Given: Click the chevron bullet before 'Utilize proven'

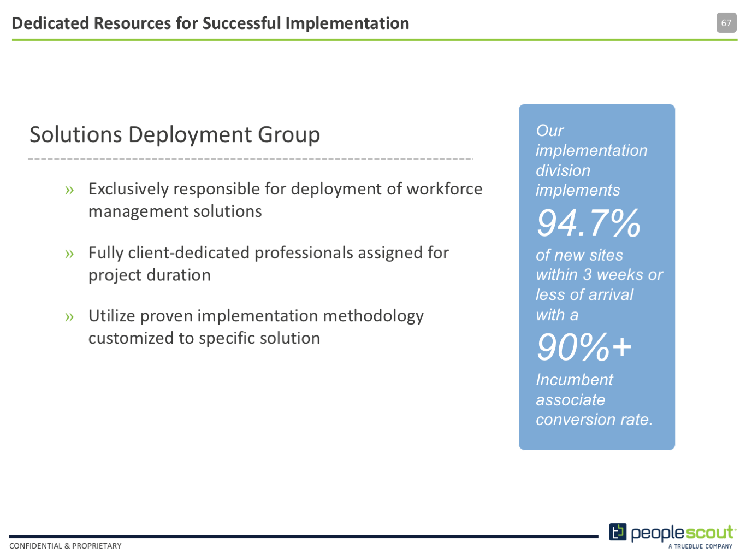Looking at the screenshot, I should (69, 317).
